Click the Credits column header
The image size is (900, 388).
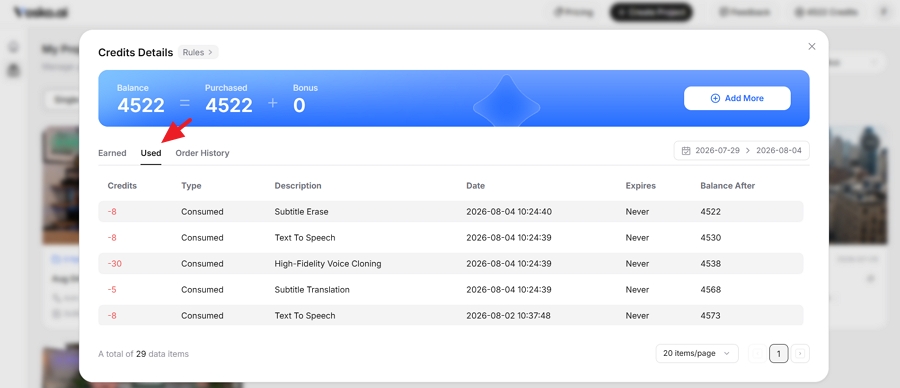122,186
